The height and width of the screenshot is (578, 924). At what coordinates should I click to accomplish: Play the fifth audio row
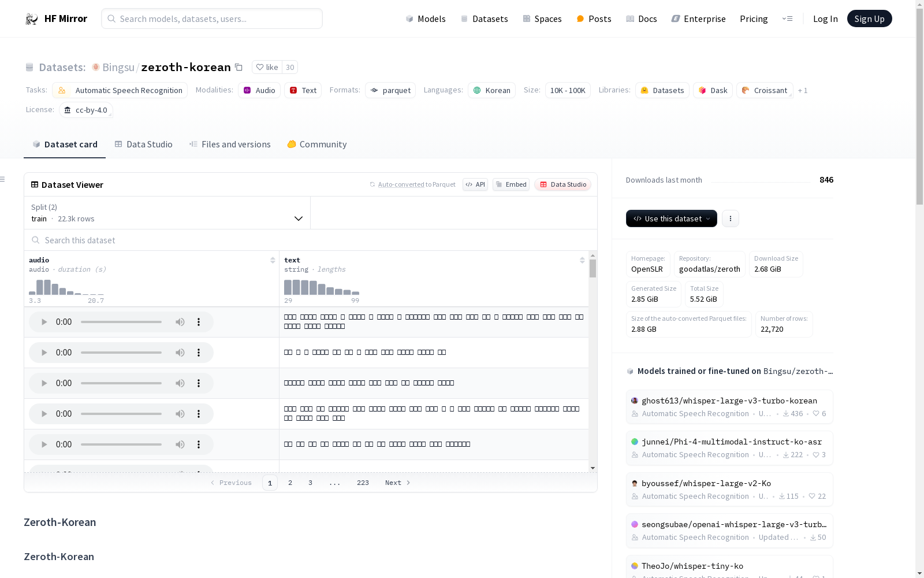(x=44, y=444)
